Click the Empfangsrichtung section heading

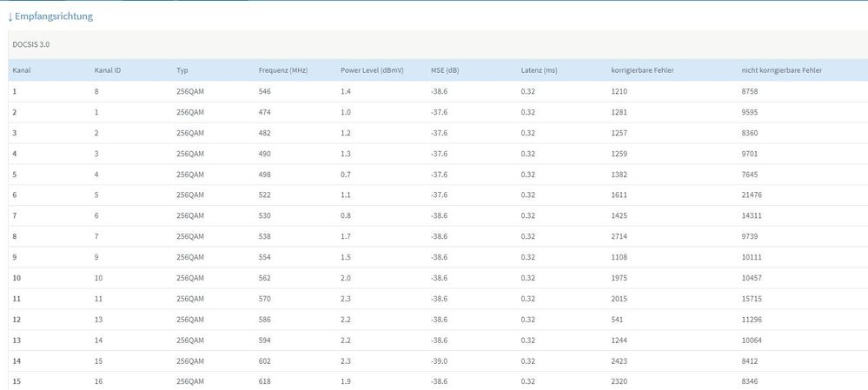point(50,16)
